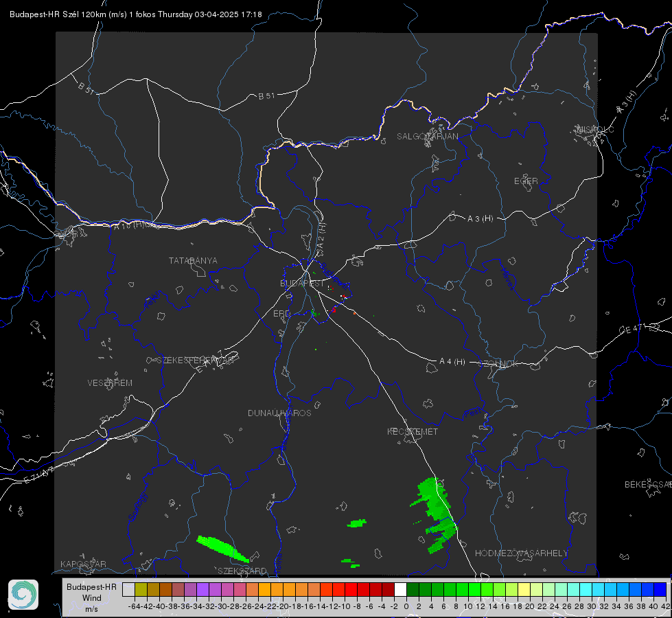Click the blue 'Somogy' county label

(137, 507)
